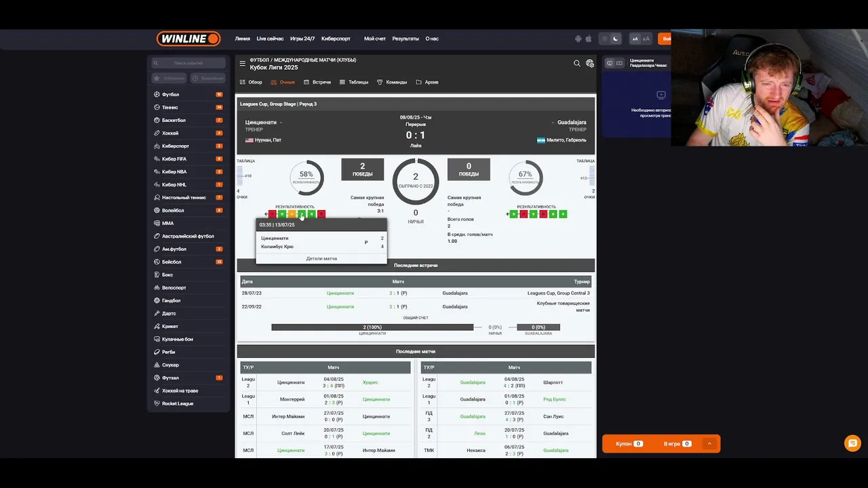Select the large font size option
The width and height of the screenshot is (868, 488).
646,39
